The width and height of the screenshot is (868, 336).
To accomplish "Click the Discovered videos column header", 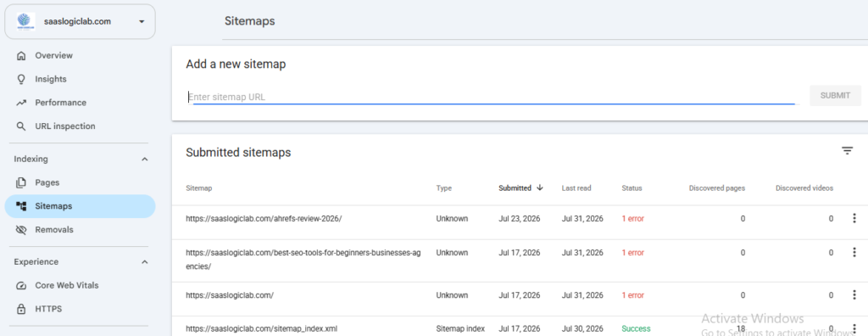I will [x=804, y=188].
